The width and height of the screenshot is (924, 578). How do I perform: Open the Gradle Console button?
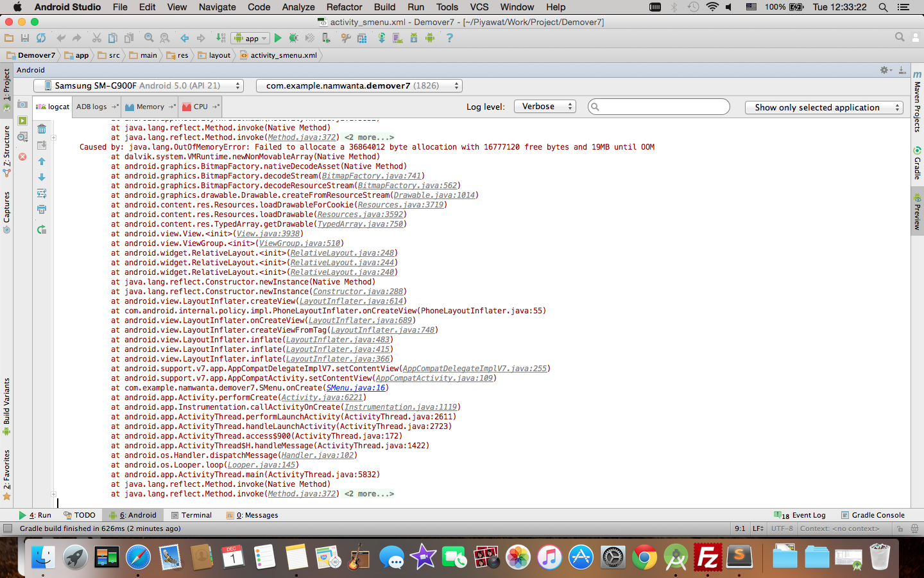(x=873, y=515)
